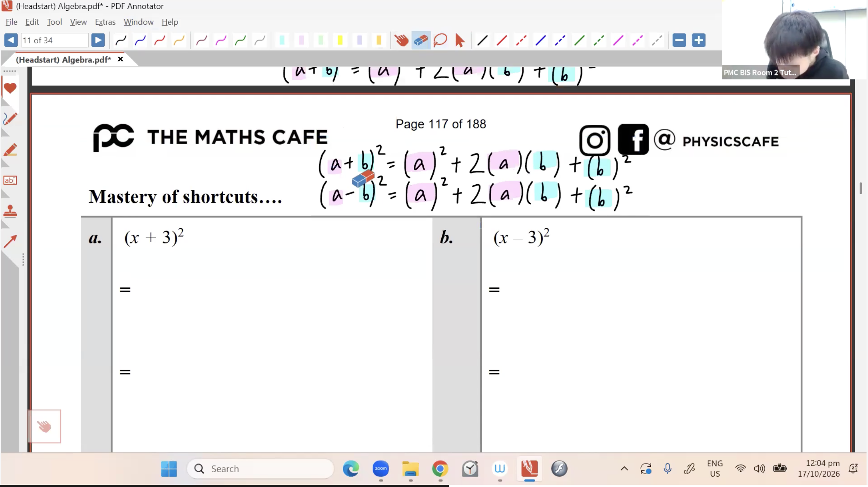
Task: Pick the pink highlighter swatch
Action: coord(301,40)
